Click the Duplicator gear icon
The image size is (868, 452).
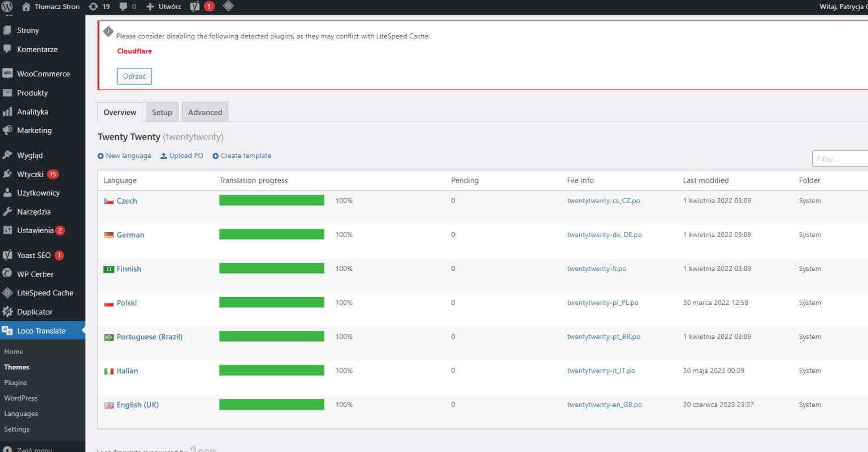[7, 312]
